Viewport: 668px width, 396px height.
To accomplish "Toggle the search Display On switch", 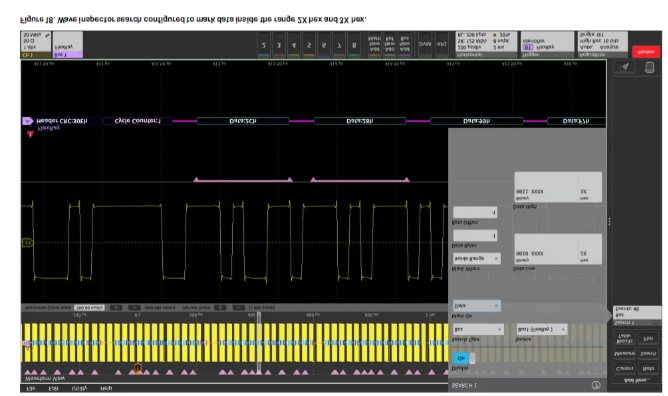I will [x=464, y=358].
